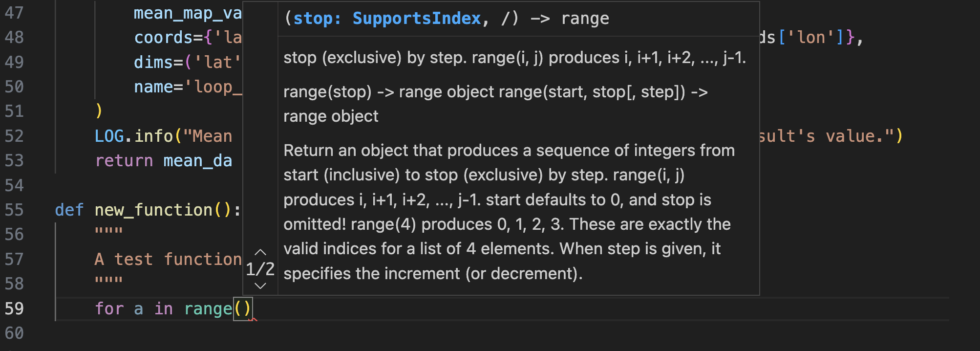Click the 1/2 signature counter

click(x=260, y=269)
